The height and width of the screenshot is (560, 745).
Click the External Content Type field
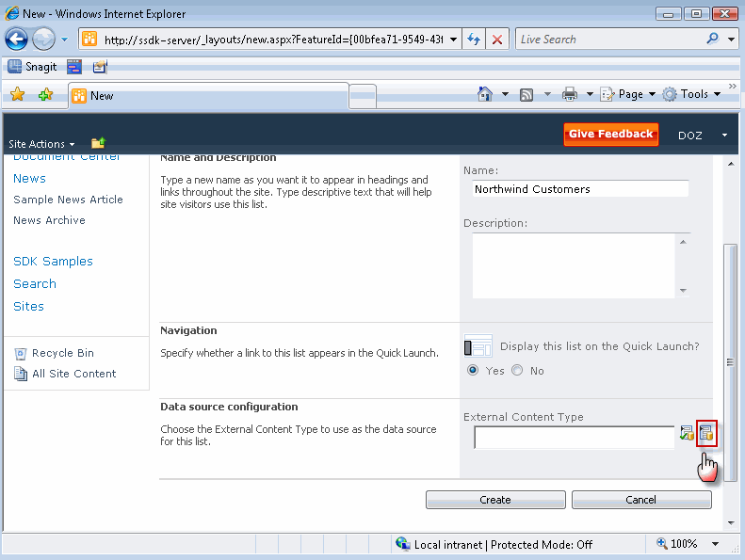(574, 437)
